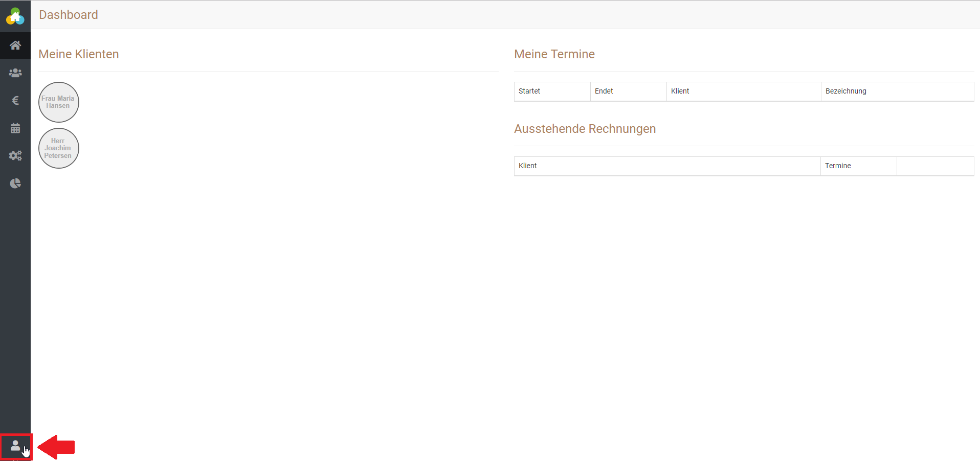The width and height of the screenshot is (980, 461).
Task: Click Klient header in Meine Termine table
Action: 680,91
